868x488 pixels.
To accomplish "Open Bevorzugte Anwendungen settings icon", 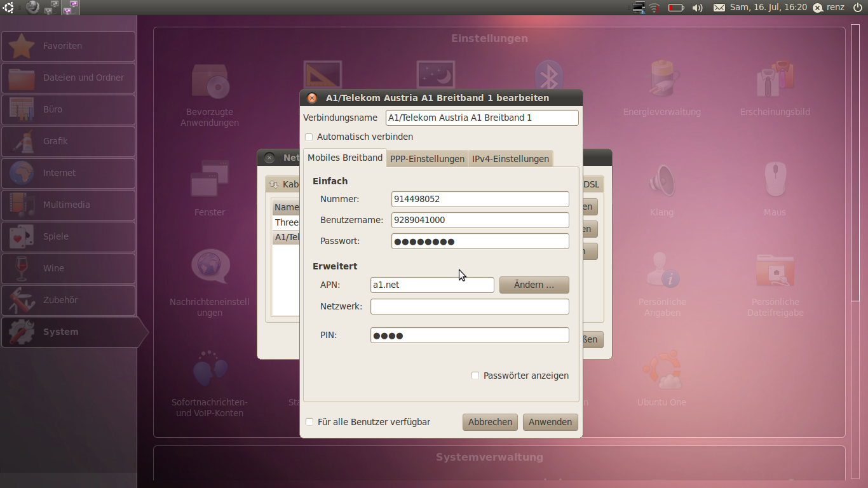I will point(210,94).
